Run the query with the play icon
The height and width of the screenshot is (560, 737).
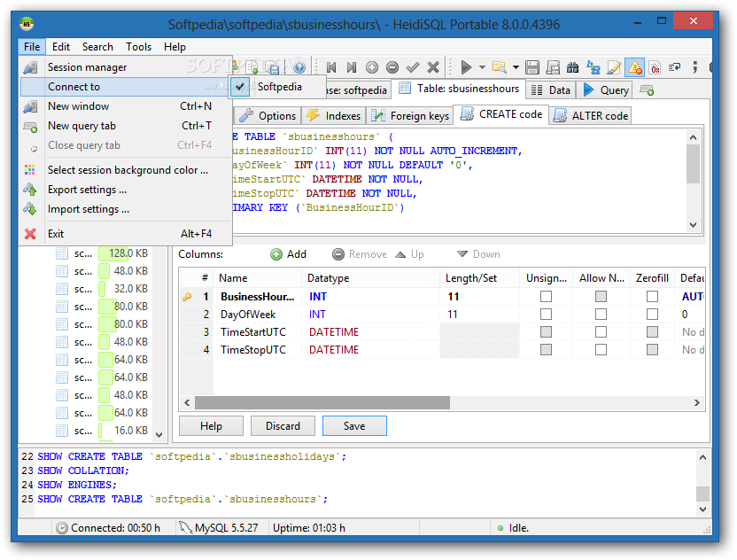(x=466, y=67)
